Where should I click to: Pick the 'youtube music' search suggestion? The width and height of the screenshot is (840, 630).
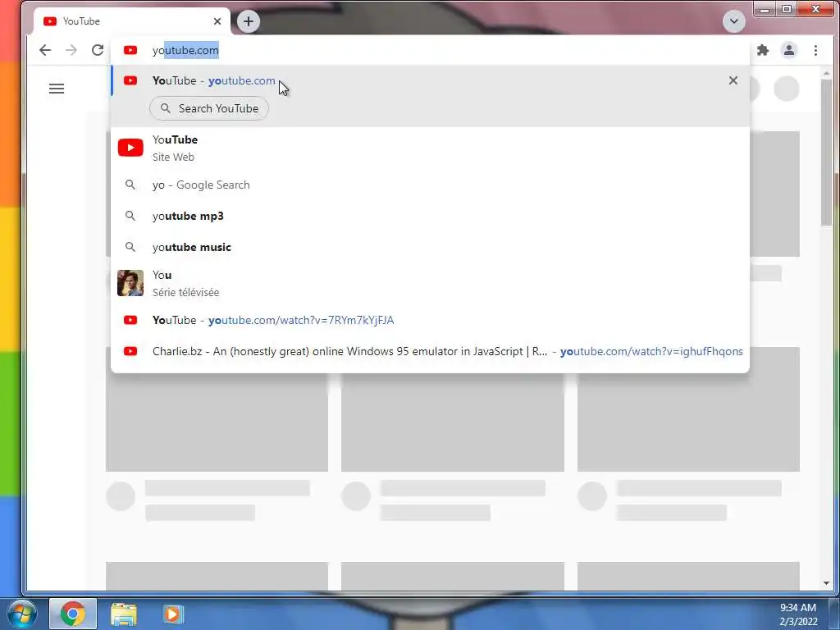coord(430,247)
